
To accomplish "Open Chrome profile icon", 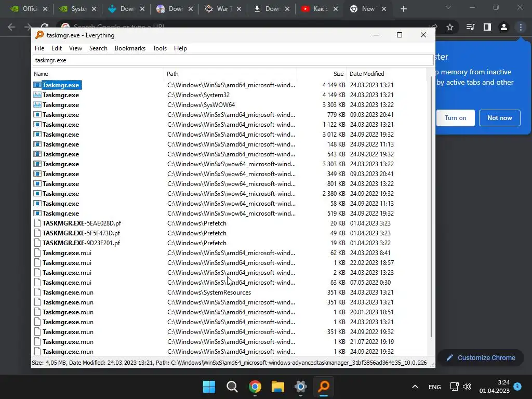I will coord(504,27).
